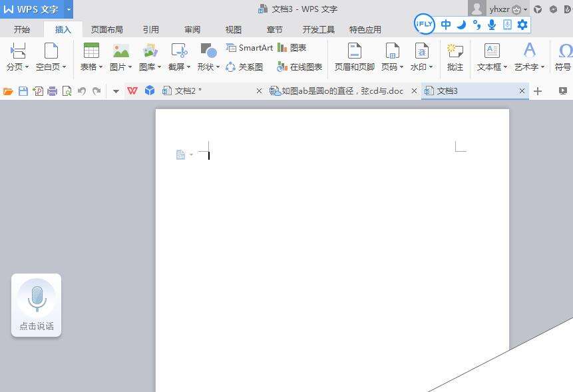
Task: Switch to the 审阅 ribbon tab
Action: [192, 29]
